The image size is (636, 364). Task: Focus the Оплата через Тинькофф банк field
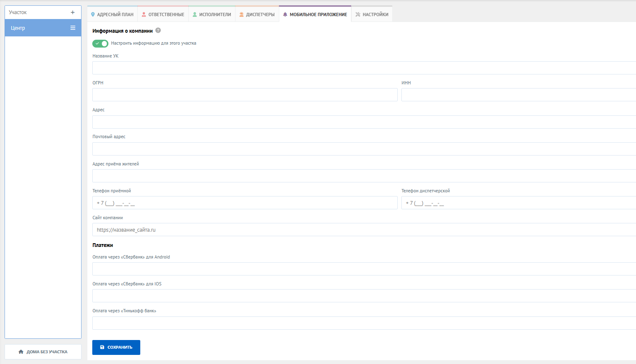pyautogui.click(x=363, y=323)
